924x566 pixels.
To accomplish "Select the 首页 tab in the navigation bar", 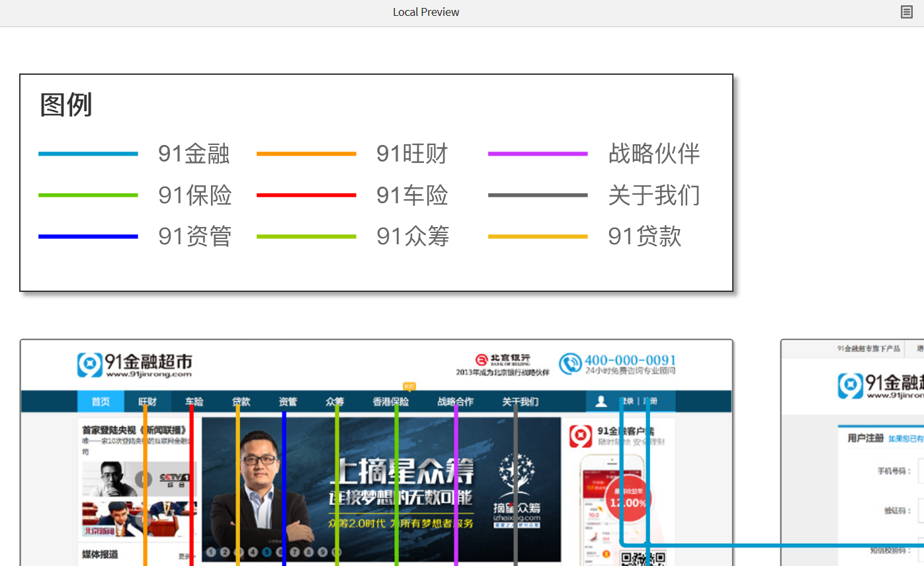I will [x=101, y=402].
